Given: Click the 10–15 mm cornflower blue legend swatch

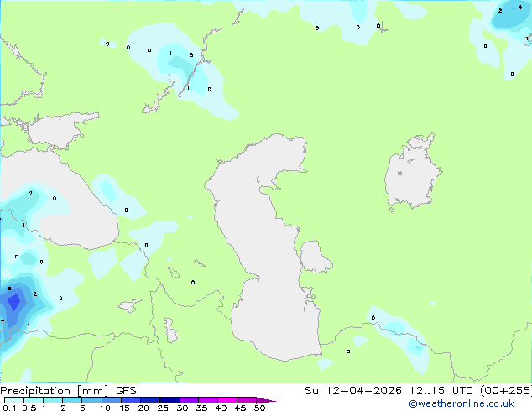Looking at the screenshot, I should pos(111,400).
